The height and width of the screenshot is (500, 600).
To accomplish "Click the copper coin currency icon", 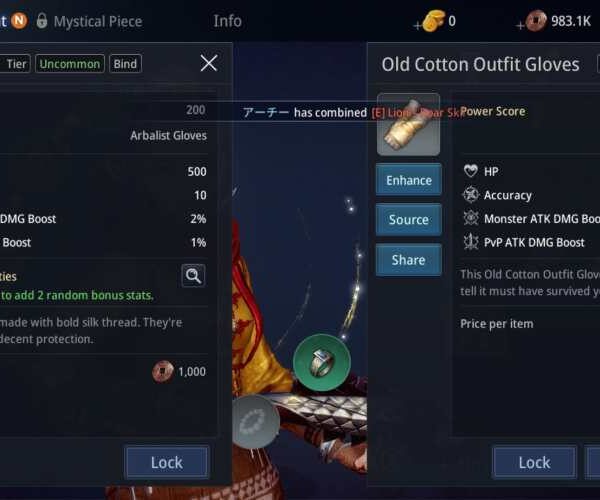I will coord(536,21).
